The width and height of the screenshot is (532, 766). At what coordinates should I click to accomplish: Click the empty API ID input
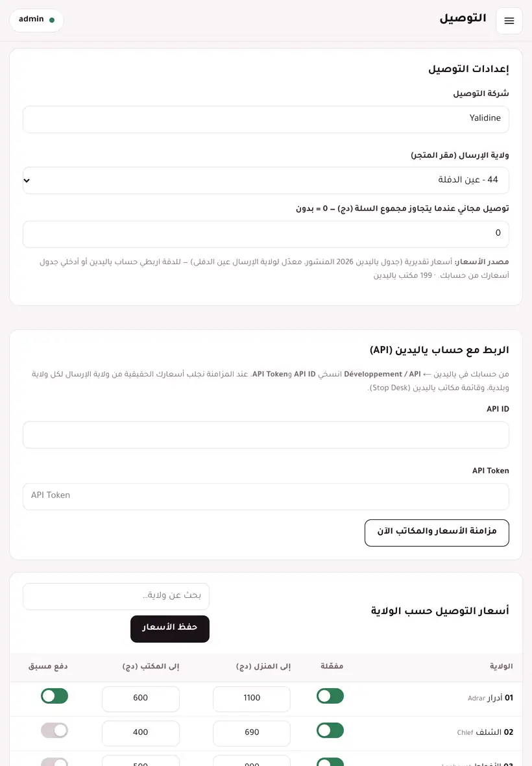click(266, 435)
